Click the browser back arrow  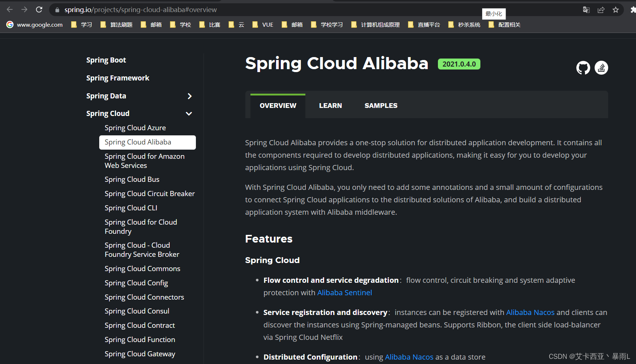point(10,10)
